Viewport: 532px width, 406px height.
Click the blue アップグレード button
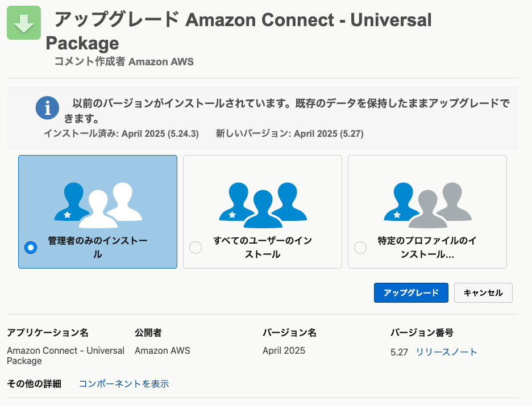click(x=411, y=293)
